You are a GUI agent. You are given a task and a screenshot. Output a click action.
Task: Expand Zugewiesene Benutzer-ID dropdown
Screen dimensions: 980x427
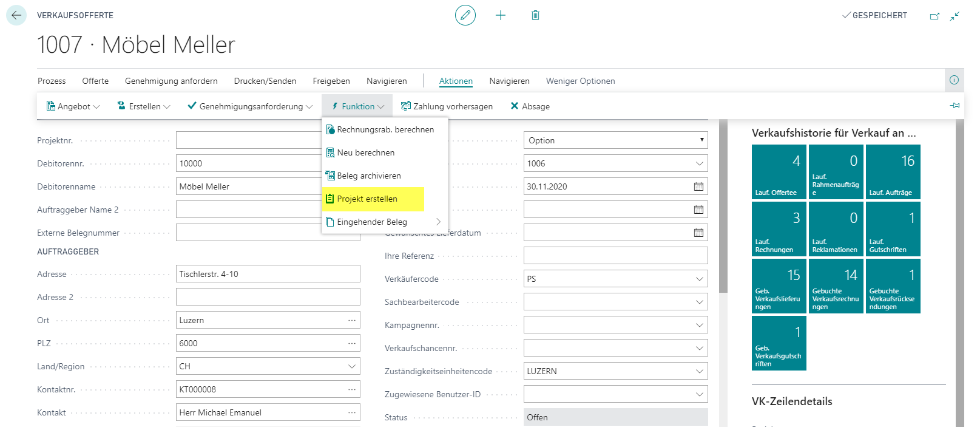pyautogui.click(x=699, y=394)
